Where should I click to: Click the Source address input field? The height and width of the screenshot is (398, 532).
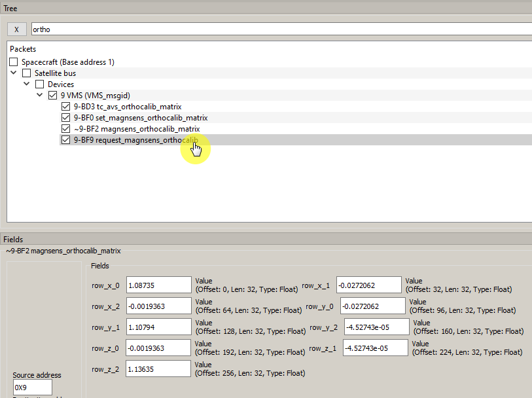(32, 388)
